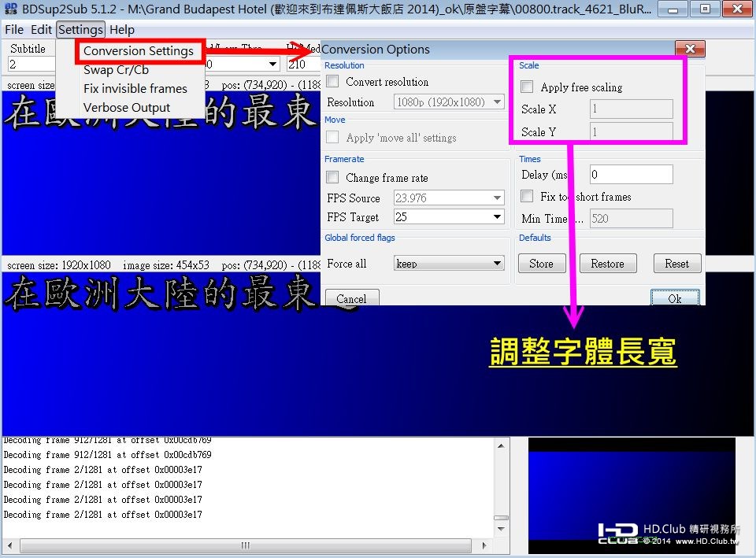Check Apply free scaling

point(527,87)
